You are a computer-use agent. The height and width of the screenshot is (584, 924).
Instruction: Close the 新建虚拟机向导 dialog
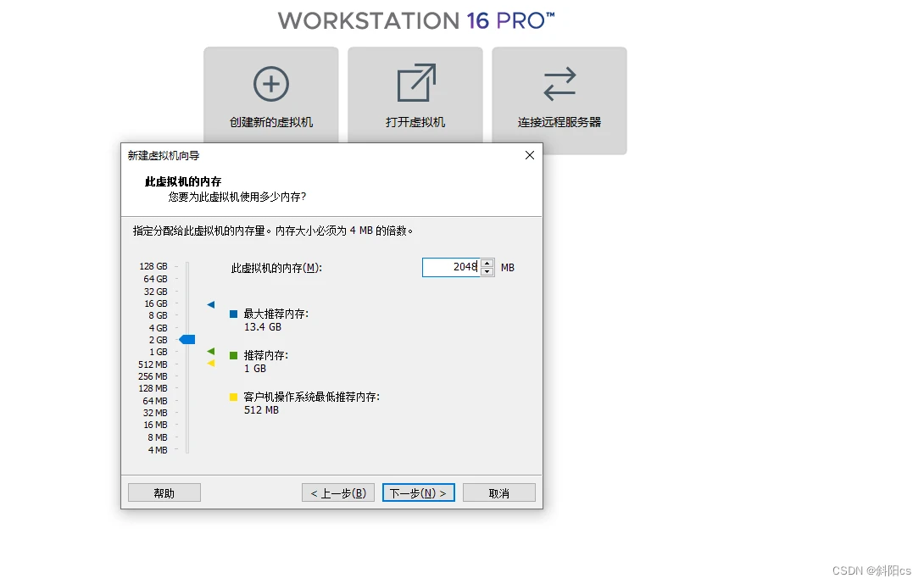coord(530,155)
